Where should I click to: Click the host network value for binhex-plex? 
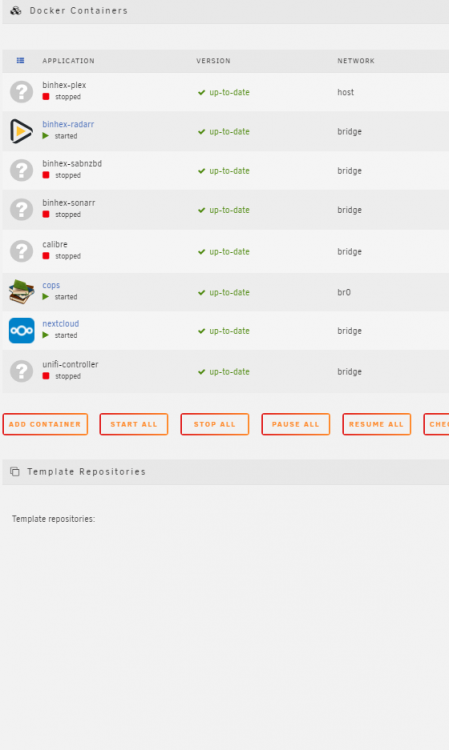(x=346, y=92)
